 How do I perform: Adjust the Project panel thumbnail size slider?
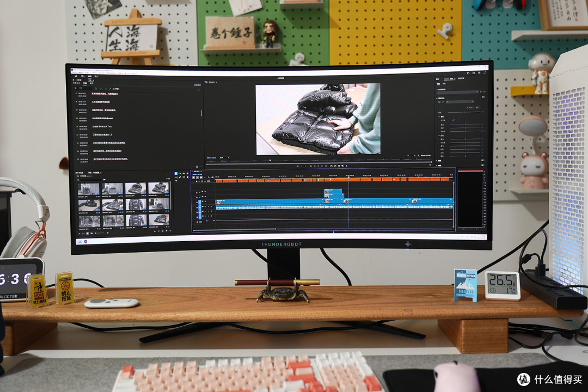(100, 233)
